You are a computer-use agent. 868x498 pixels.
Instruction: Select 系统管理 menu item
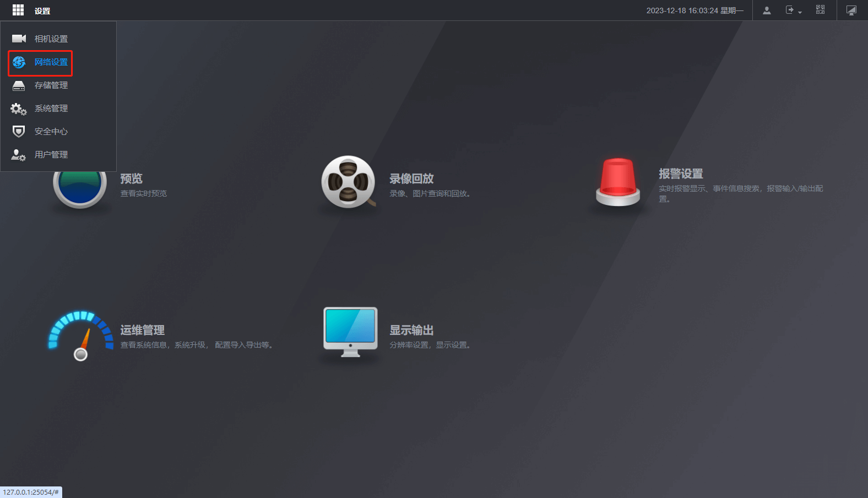(51, 109)
